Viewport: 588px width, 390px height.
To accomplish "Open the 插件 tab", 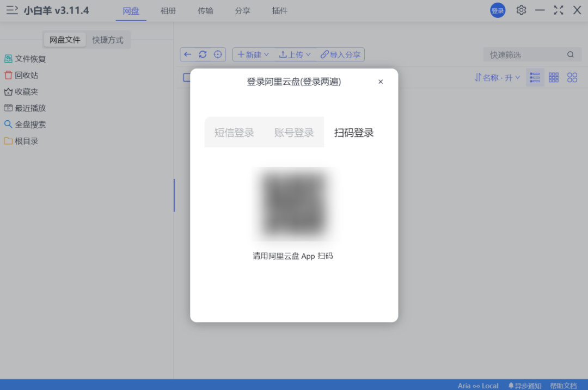I will coord(280,11).
